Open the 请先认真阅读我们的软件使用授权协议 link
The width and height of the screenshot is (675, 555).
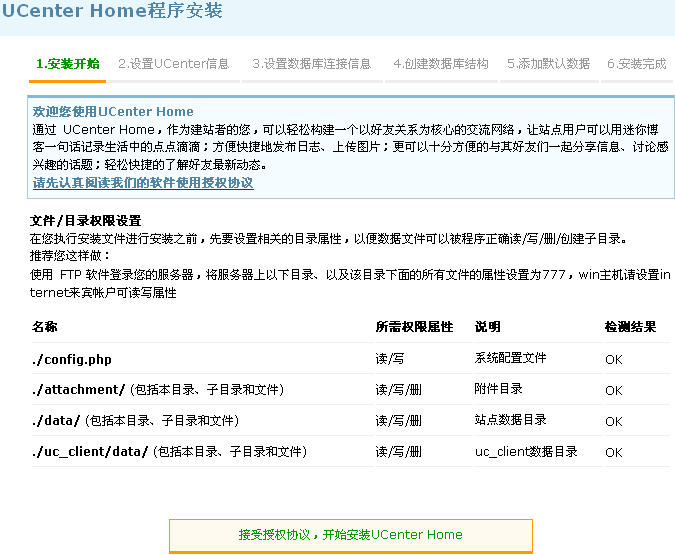point(143,183)
